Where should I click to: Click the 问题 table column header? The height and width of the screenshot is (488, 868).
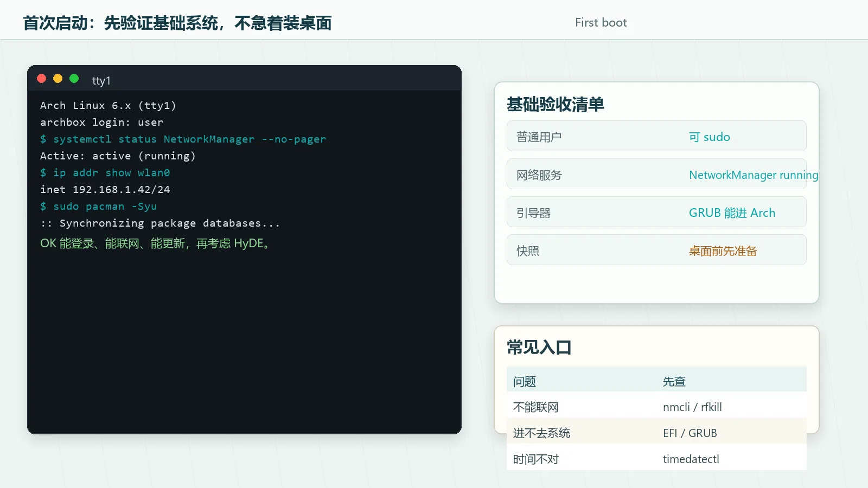[x=524, y=381]
